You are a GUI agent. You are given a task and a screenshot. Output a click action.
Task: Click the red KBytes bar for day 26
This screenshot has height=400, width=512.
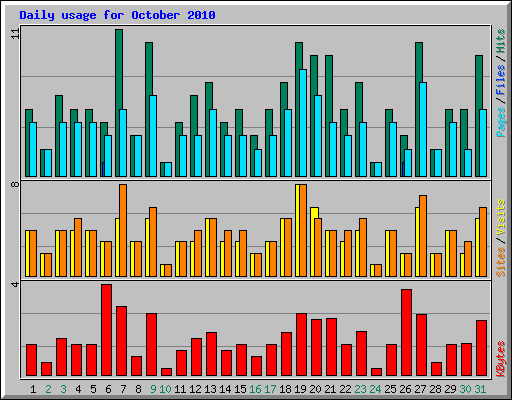pyautogui.click(x=406, y=333)
